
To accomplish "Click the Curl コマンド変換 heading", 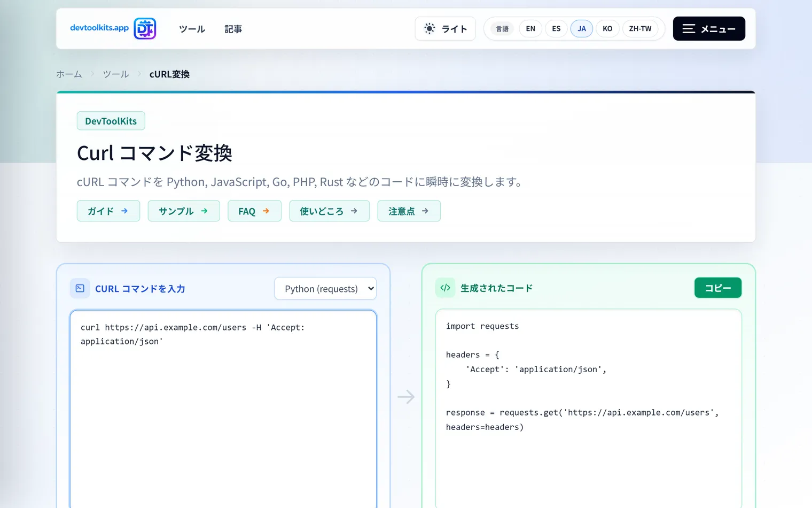I will (x=154, y=153).
